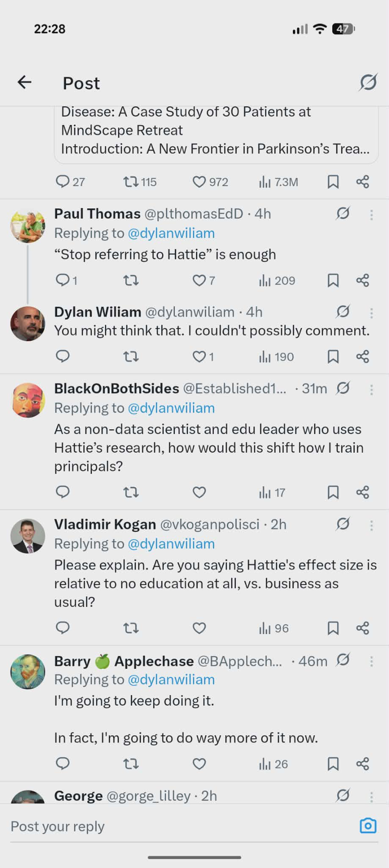Open three-dot menu on Vladimir Kogan's reply
Image resolution: width=389 pixels, height=868 pixels.
coord(371,525)
